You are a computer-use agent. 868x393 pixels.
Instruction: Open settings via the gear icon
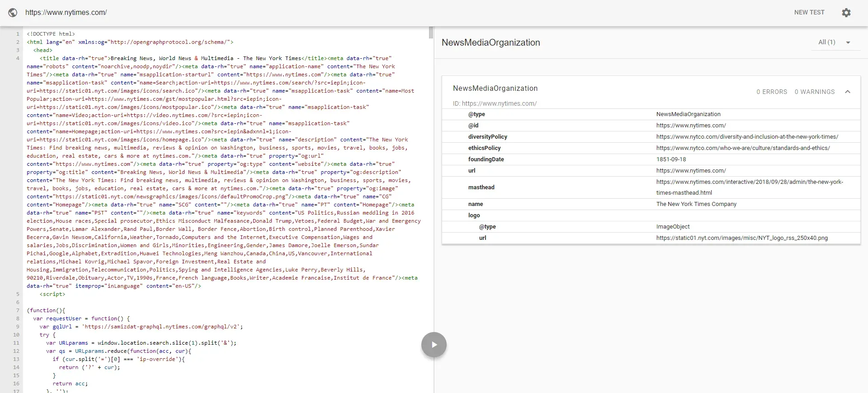tap(846, 13)
